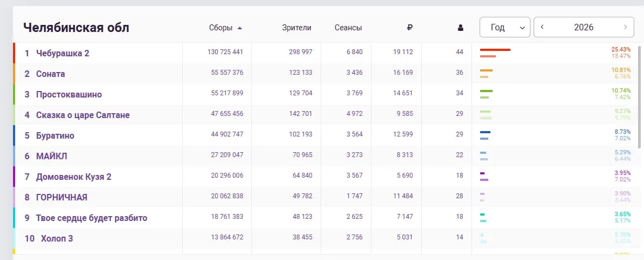Screen dimensions: 644x260
Task: Select average value 11 484
Action: point(403,196)
